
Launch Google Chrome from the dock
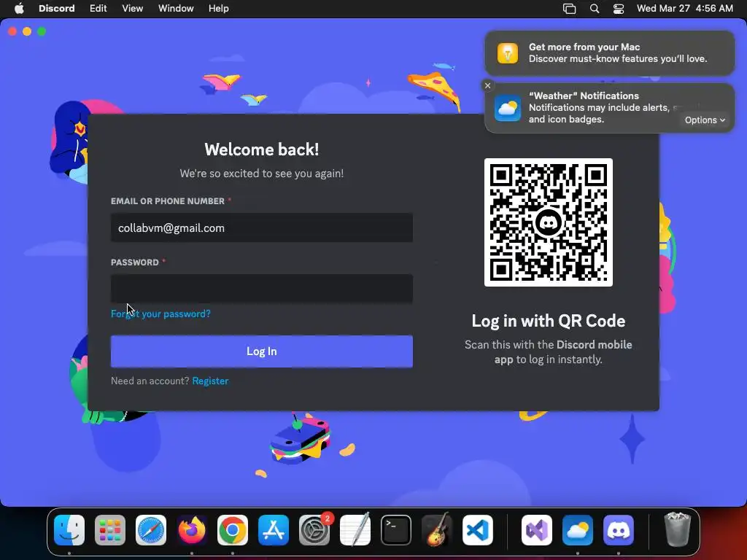click(x=233, y=530)
